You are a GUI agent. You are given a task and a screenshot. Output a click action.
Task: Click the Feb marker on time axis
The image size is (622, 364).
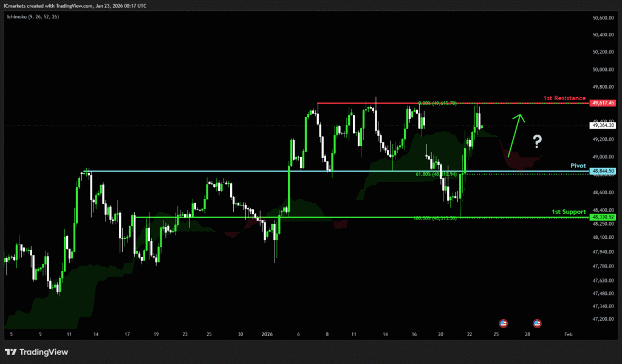[567, 334]
